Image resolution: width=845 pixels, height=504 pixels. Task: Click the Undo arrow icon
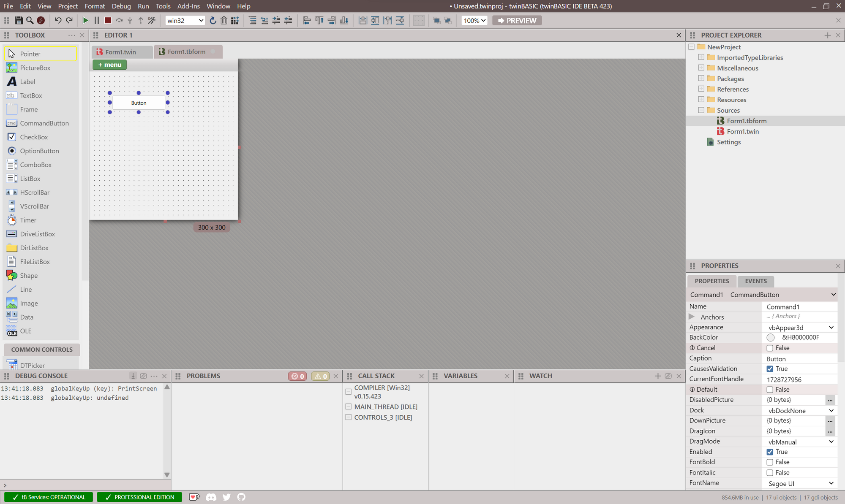pyautogui.click(x=58, y=20)
